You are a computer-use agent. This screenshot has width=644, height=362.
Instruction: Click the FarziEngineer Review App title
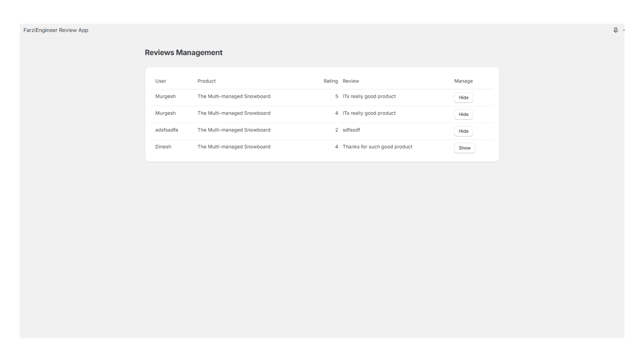(x=56, y=30)
